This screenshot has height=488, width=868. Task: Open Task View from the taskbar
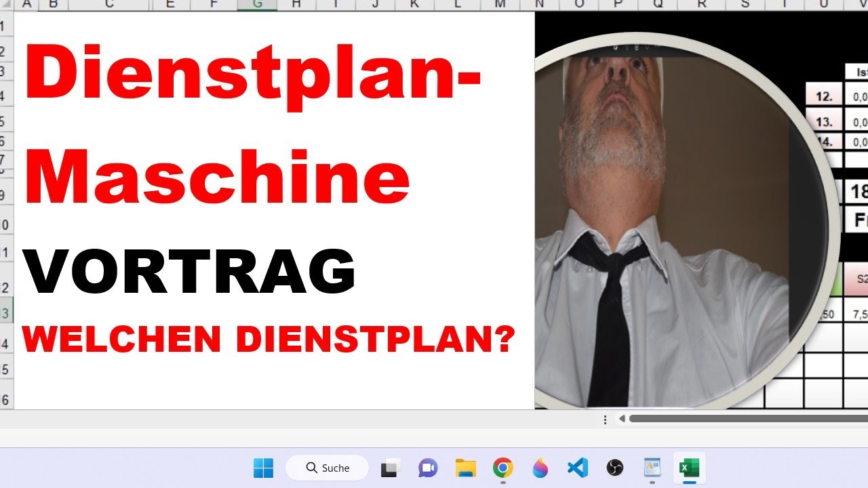[391, 468]
